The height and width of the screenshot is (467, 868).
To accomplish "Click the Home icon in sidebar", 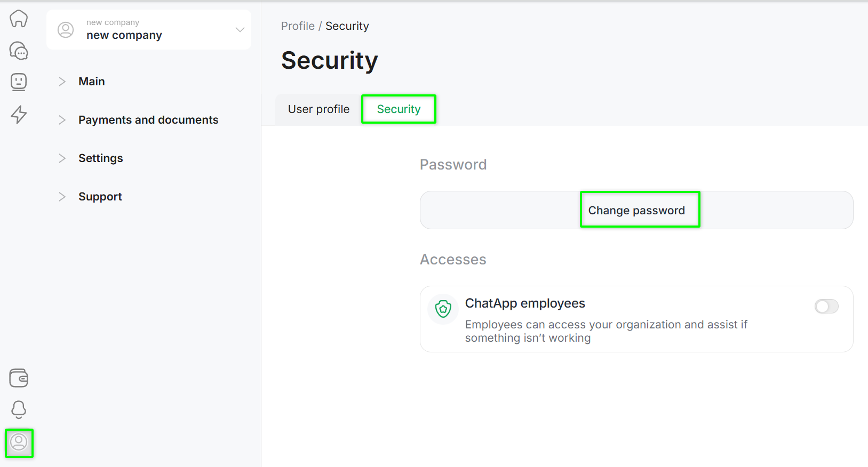I will coord(19,19).
